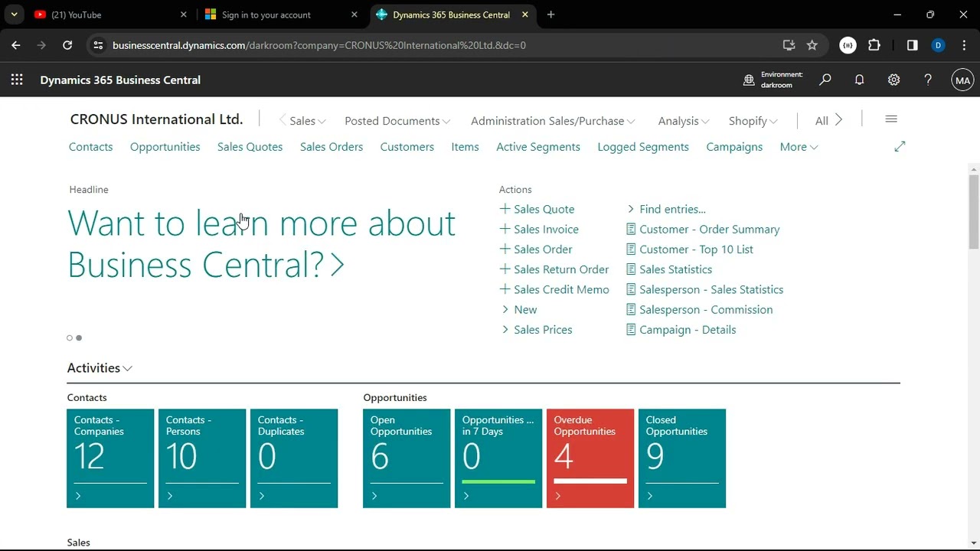
Task: Open the Closed Opportunities tile
Action: point(682,458)
